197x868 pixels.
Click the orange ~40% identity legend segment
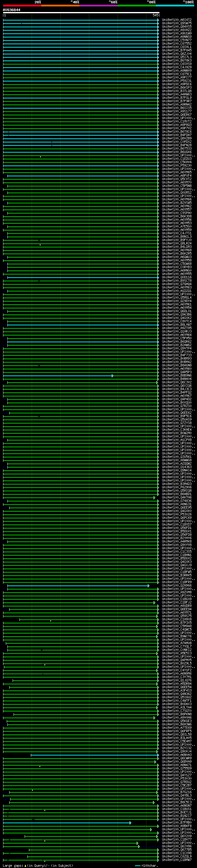coord(60,6)
